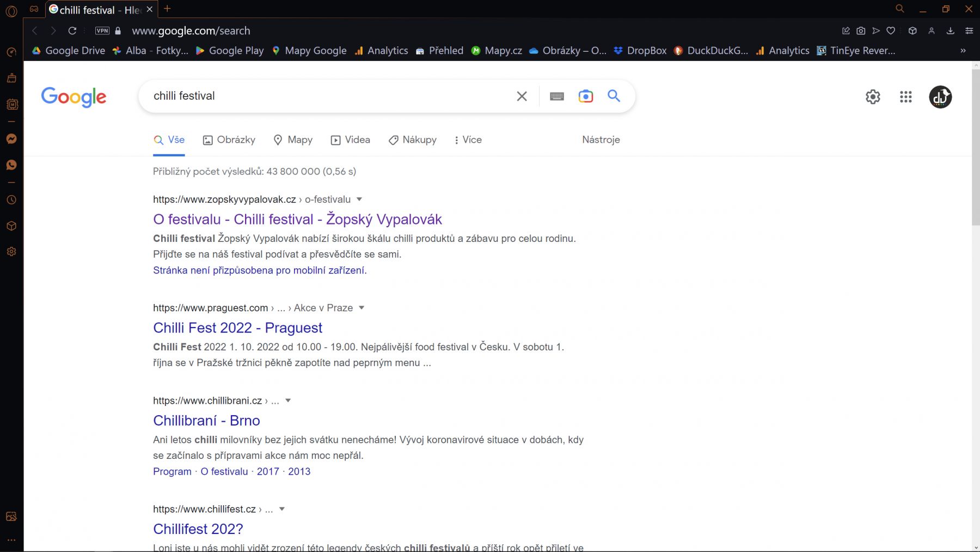Open History from the sidebar clock icon
Image resolution: width=980 pixels, height=552 pixels.
(11, 200)
